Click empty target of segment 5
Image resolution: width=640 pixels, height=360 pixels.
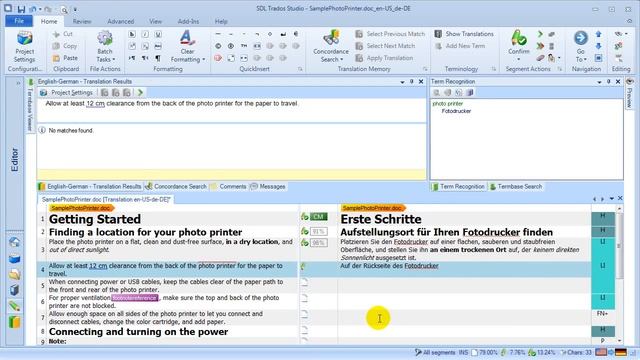(464, 286)
